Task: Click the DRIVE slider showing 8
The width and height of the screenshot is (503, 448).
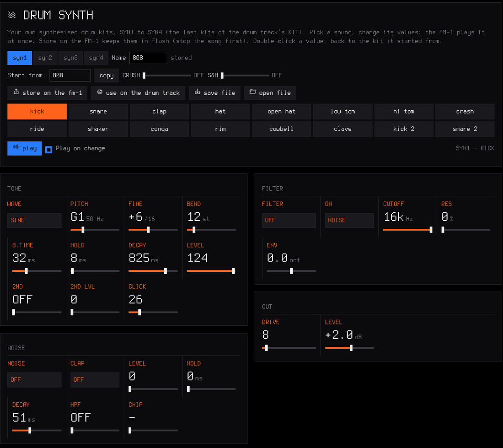Action: tap(289, 348)
